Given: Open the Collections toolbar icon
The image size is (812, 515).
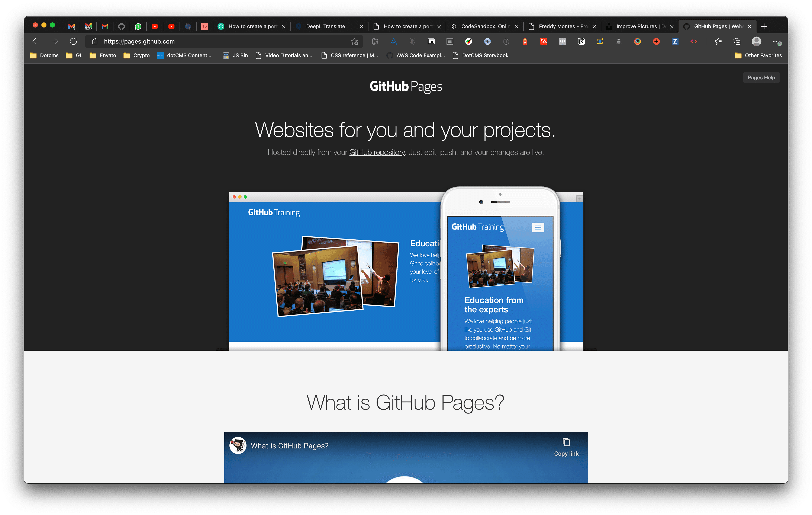Looking at the screenshot, I should 737,42.
